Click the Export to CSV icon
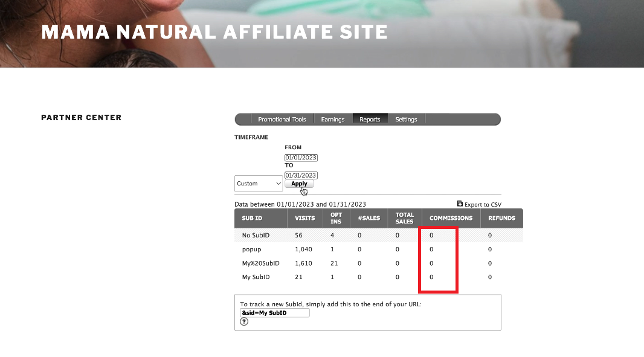Viewport: 644px width, 357px height. click(x=460, y=204)
